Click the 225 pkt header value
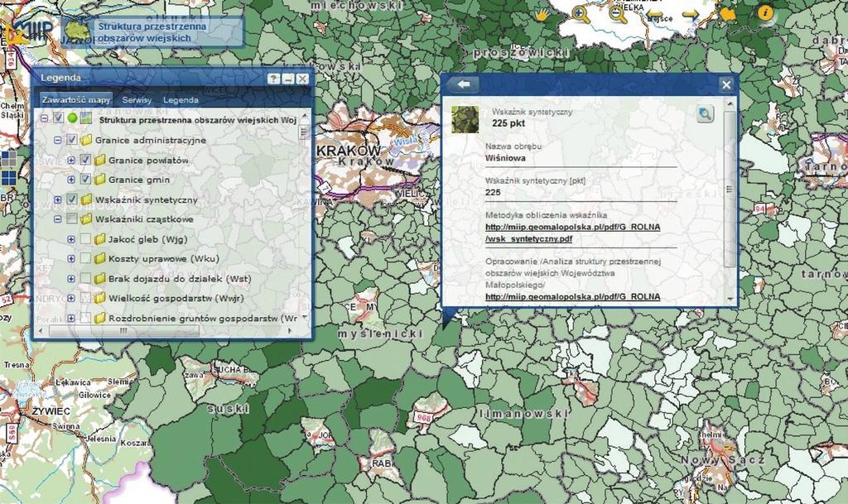848x504 pixels. [x=508, y=122]
